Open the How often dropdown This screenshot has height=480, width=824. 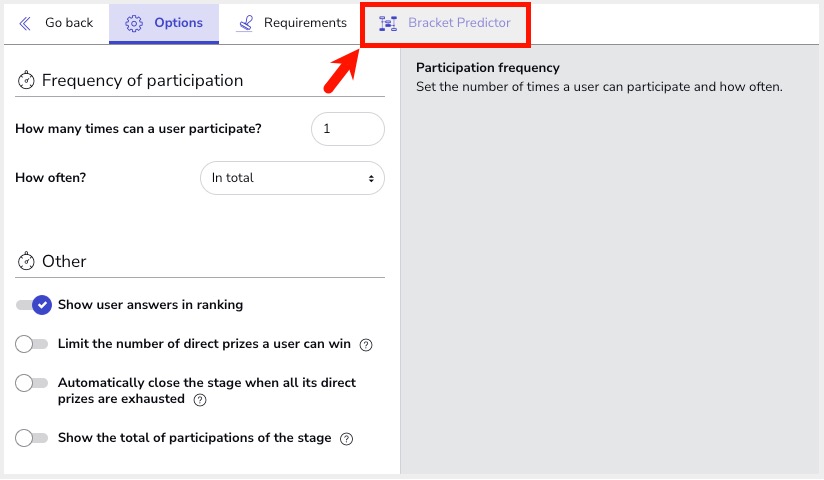[292, 178]
